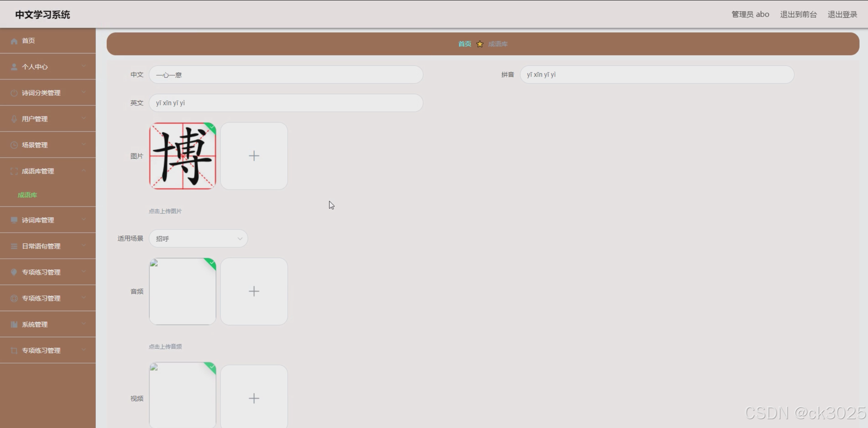This screenshot has width=868, height=428.
Task: Click the home icon beside 首页 in sidebar
Action: pyautogui.click(x=14, y=41)
